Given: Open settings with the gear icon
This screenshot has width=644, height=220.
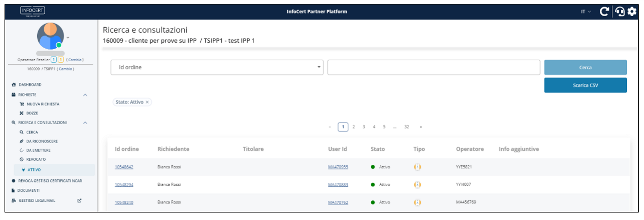Looking at the screenshot, I should click(x=632, y=12).
